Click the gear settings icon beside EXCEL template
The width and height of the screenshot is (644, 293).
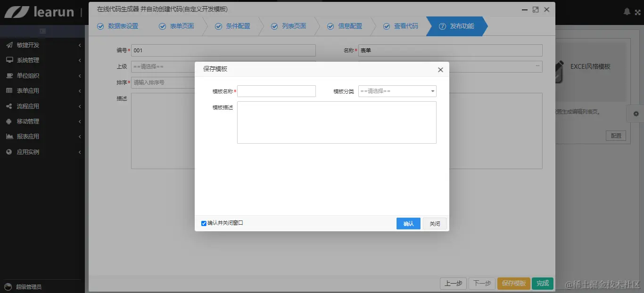pyautogui.click(x=636, y=114)
